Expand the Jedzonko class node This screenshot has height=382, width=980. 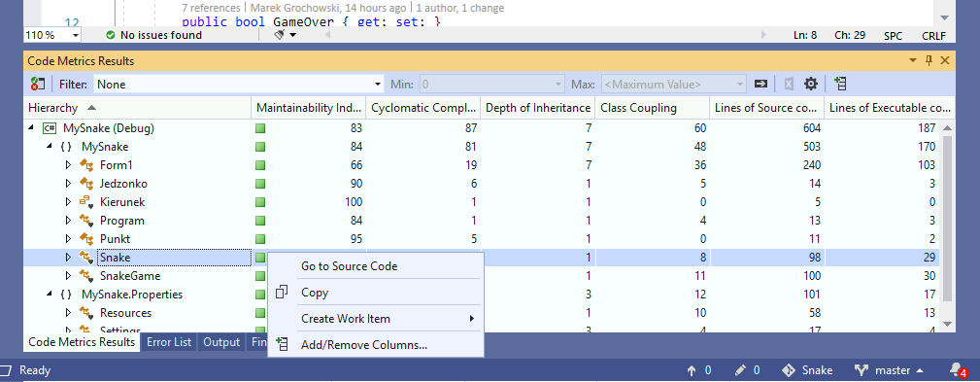(x=69, y=184)
